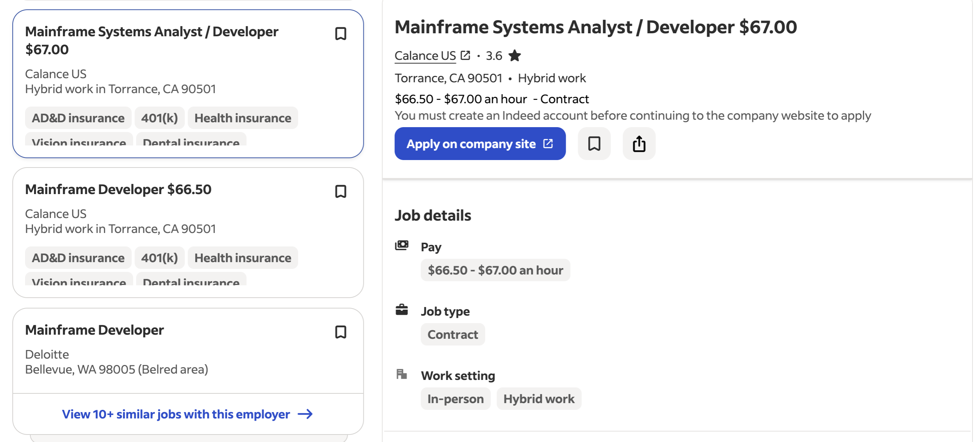
Task: Click the Job type briefcase icon
Action: (x=402, y=310)
